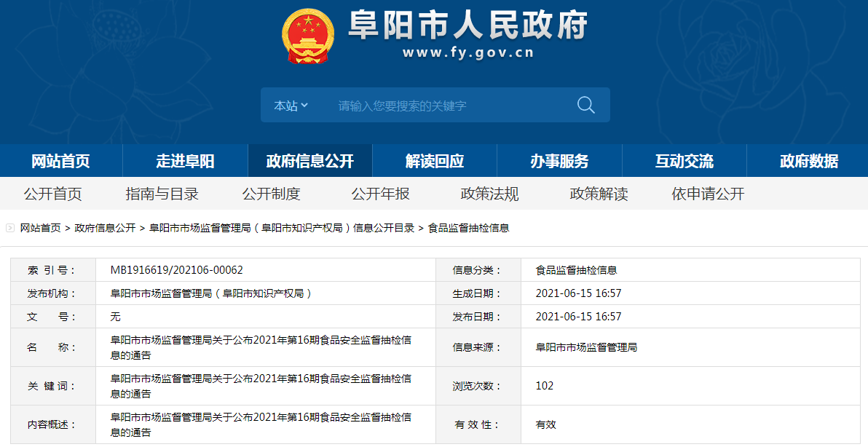Click the 信息分类 label cell
Viewport: 868px width, 447px height.
pos(478,270)
